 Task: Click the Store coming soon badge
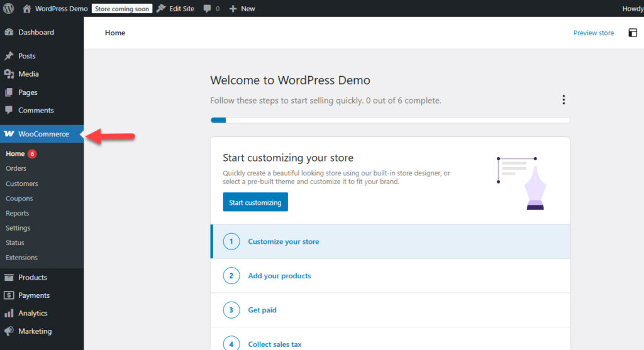[122, 9]
